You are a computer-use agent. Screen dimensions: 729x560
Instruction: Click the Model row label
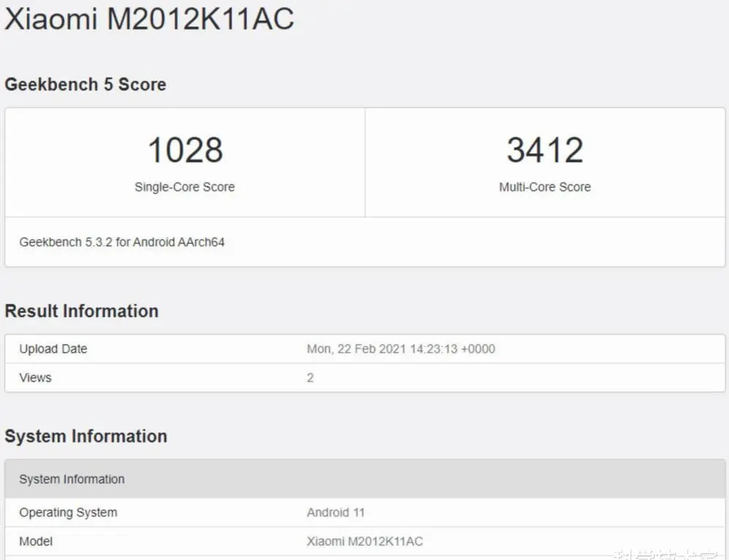36,541
